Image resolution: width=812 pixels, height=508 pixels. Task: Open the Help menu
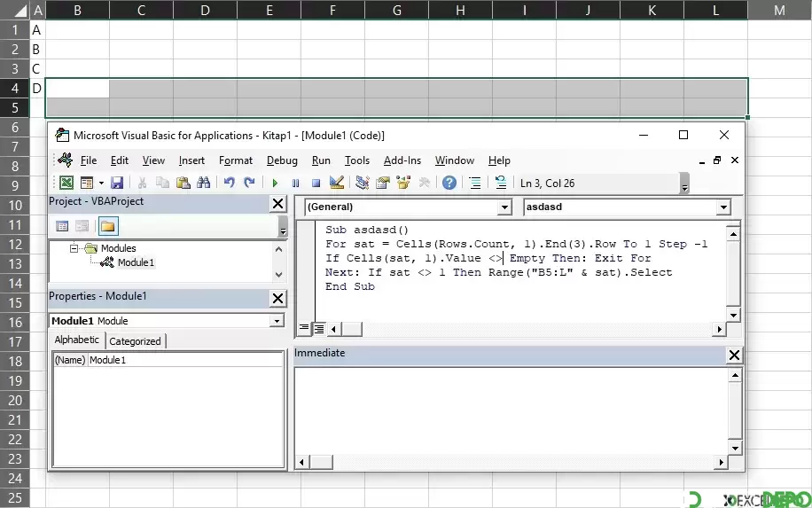point(499,160)
